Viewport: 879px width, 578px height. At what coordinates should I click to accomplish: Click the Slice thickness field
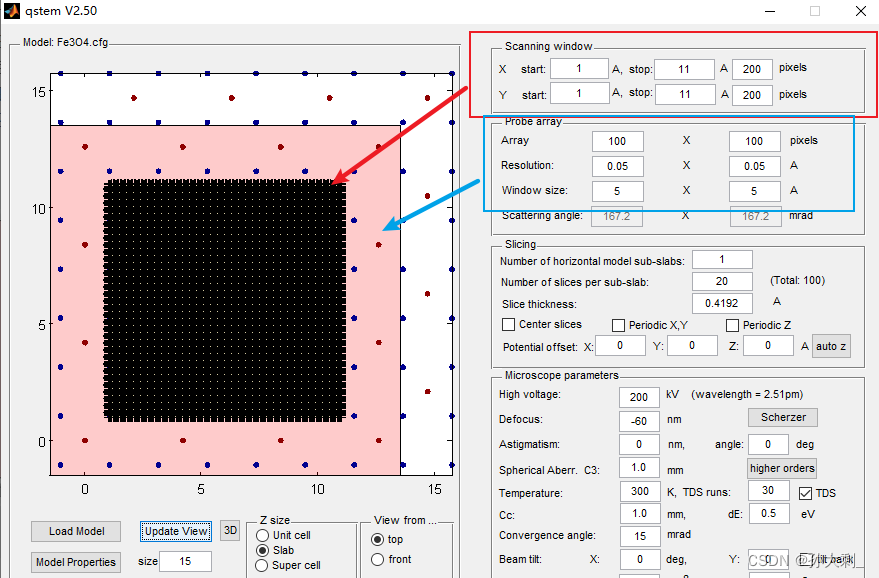pyautogui.click(x=722, y=303)
